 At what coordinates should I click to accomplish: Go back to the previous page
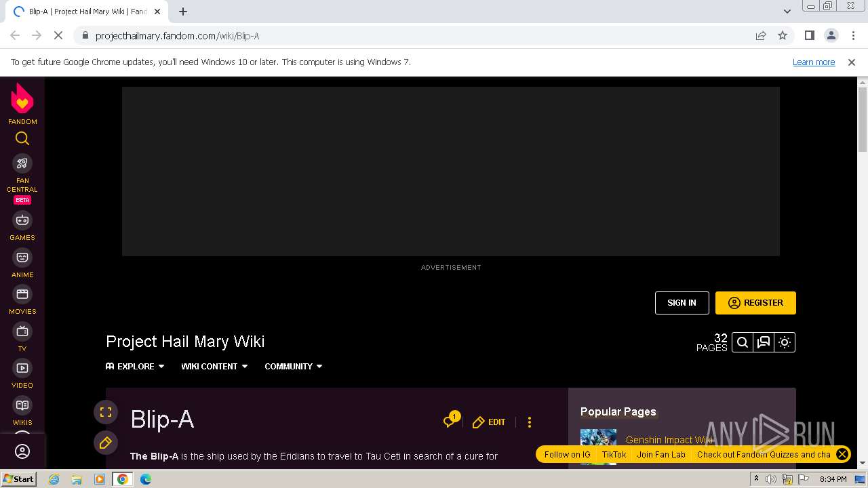(16, 36)
